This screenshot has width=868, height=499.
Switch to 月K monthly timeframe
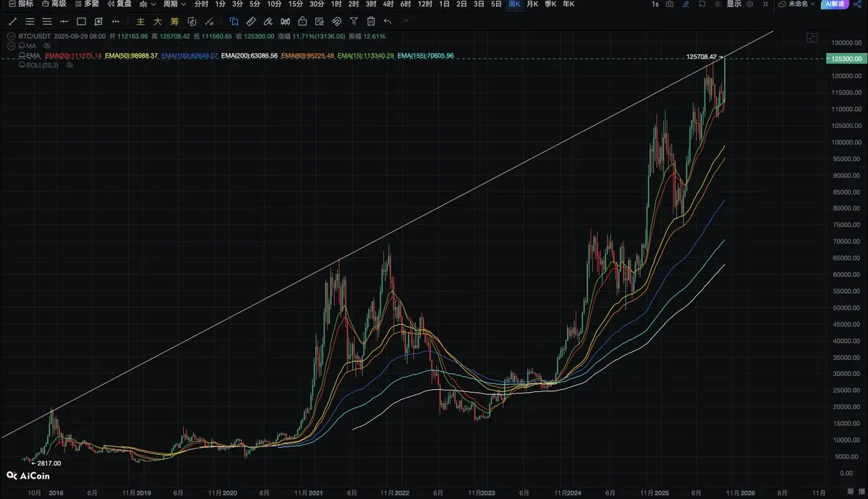tap(532, 4)
